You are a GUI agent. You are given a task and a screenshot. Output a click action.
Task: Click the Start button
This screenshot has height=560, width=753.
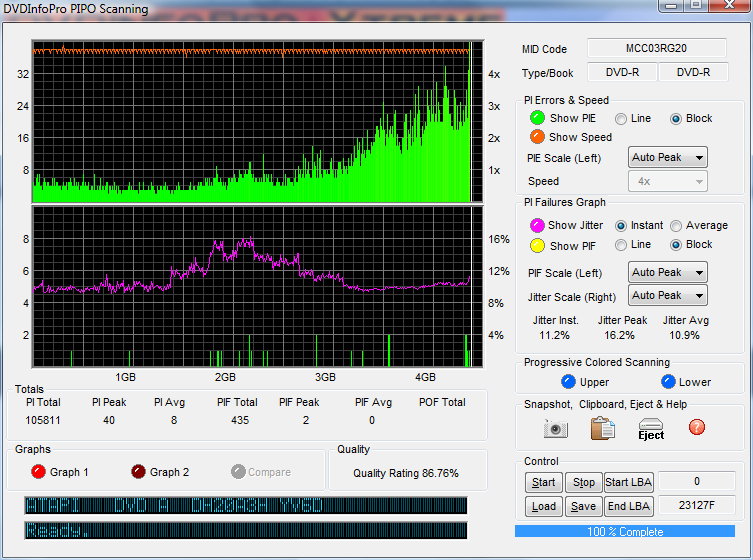(544, 482)
